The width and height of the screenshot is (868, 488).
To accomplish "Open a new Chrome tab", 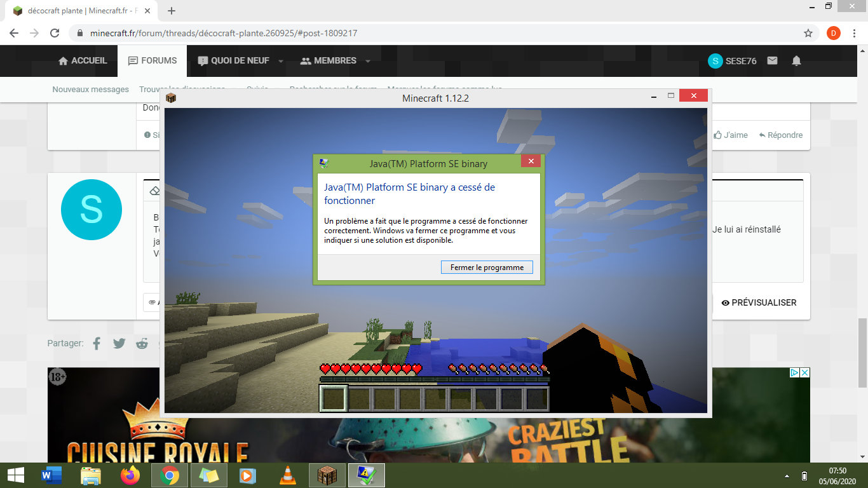I will [172, 11].
